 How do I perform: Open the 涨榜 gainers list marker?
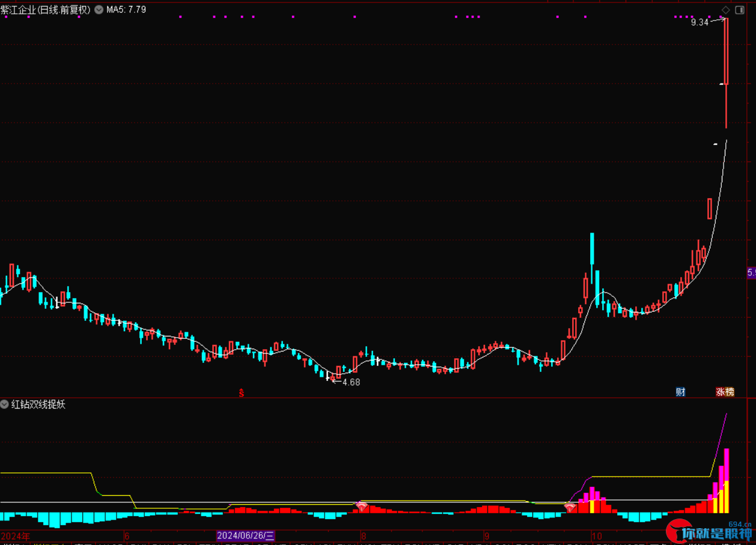[x=725, y=392]
